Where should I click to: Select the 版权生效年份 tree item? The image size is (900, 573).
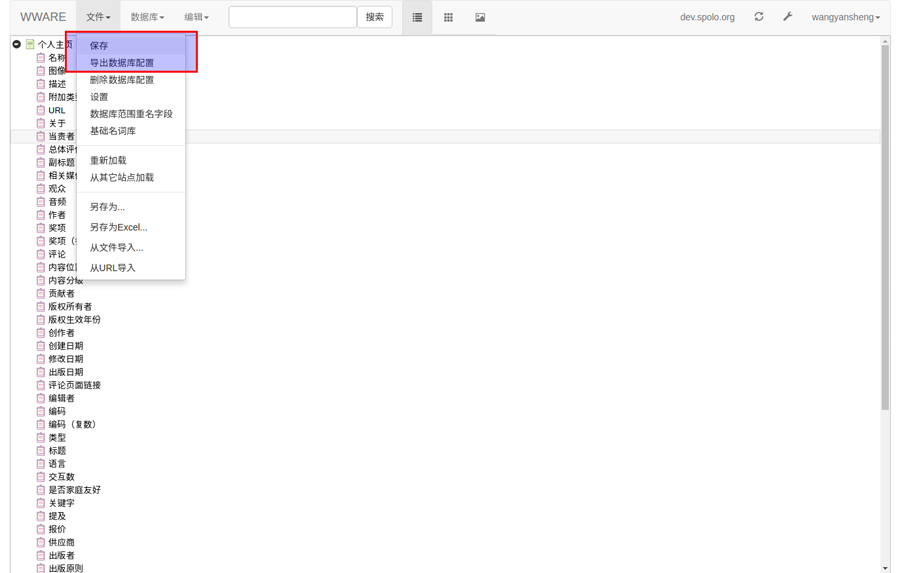[75, 320]
